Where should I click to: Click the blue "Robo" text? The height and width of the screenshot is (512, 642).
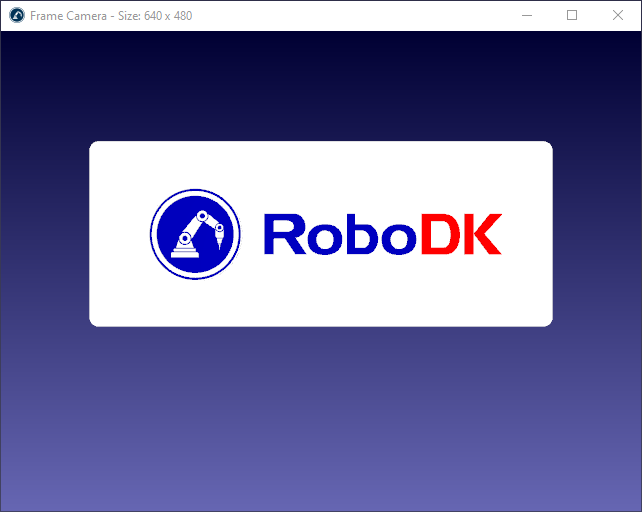pos(340,234)
